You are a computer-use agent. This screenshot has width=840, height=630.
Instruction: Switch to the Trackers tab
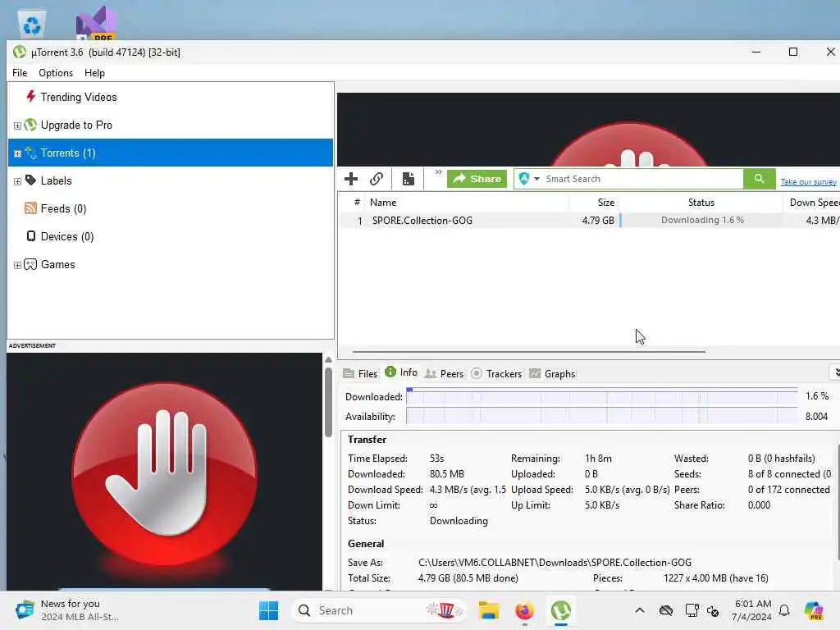(x=496, y=373)
